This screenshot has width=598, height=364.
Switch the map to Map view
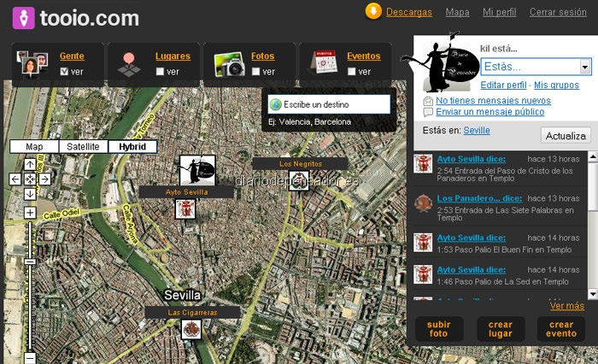(x=34, y=146)
